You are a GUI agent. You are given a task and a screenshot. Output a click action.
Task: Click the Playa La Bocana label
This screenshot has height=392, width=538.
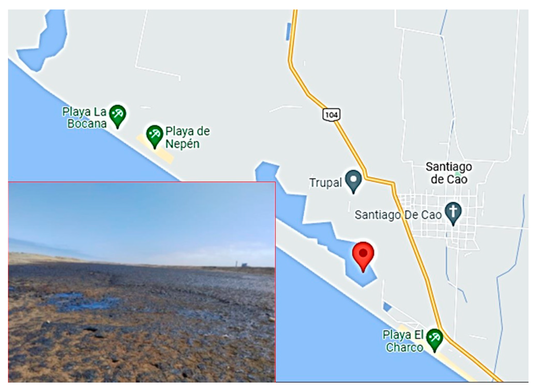[x=85, y=118]
